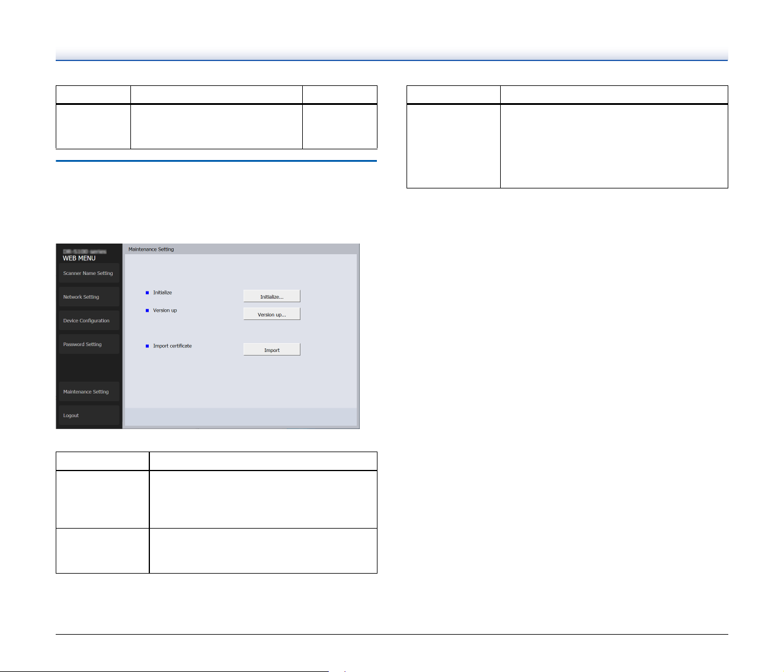Click the 'Import certificate' label text
This screenshot has width=784, height=672.
tap(172, 346)
